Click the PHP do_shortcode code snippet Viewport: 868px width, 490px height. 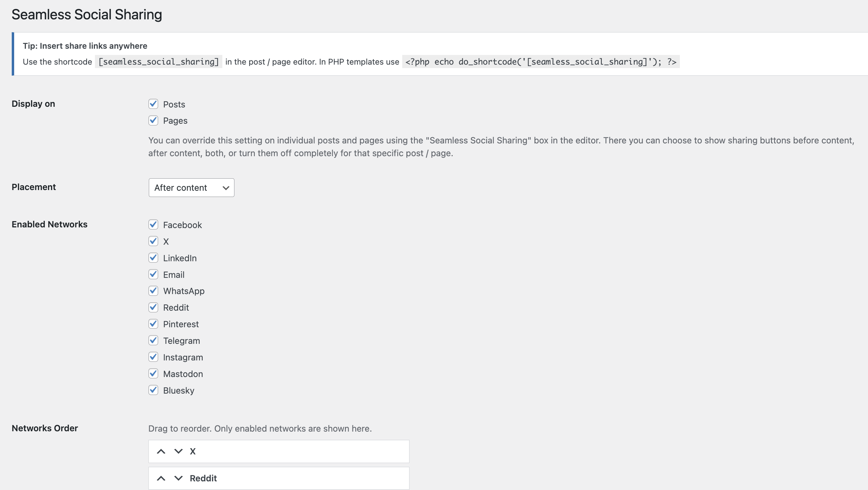540,62
